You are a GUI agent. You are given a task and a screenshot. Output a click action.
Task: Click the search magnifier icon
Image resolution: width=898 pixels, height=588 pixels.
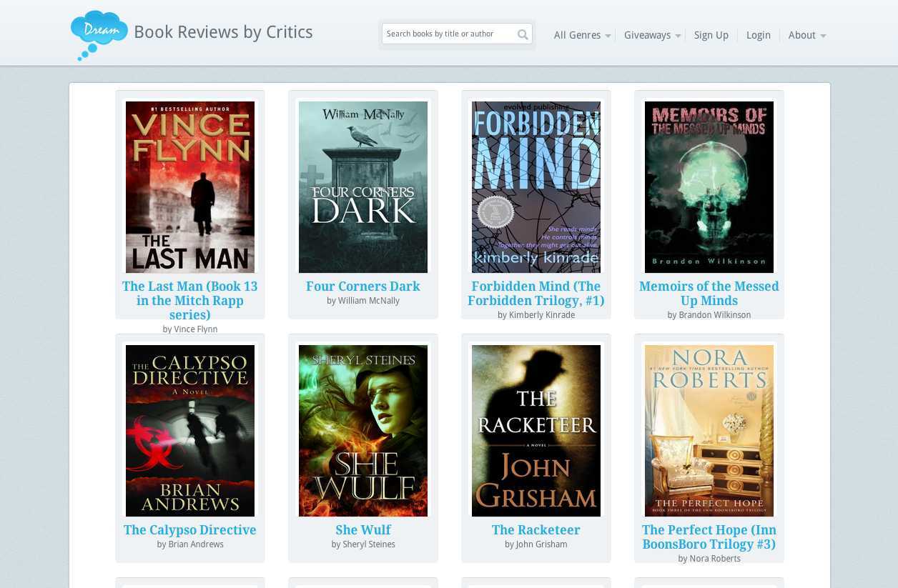[x=523, y=34]
